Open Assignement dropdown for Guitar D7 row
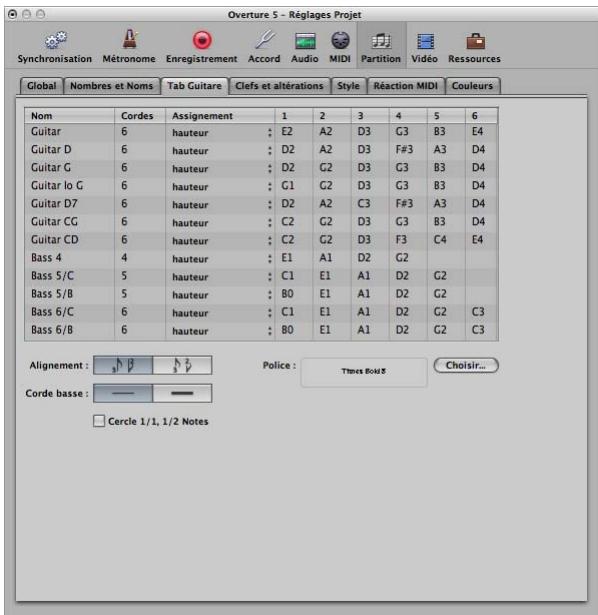The image size is (598, 615). coord(221,205)
